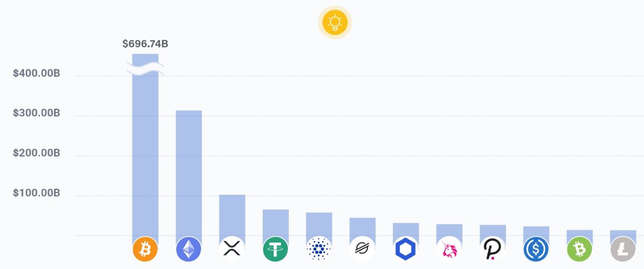Select the green Bitcoin Cash icon

tap(580, 249)
